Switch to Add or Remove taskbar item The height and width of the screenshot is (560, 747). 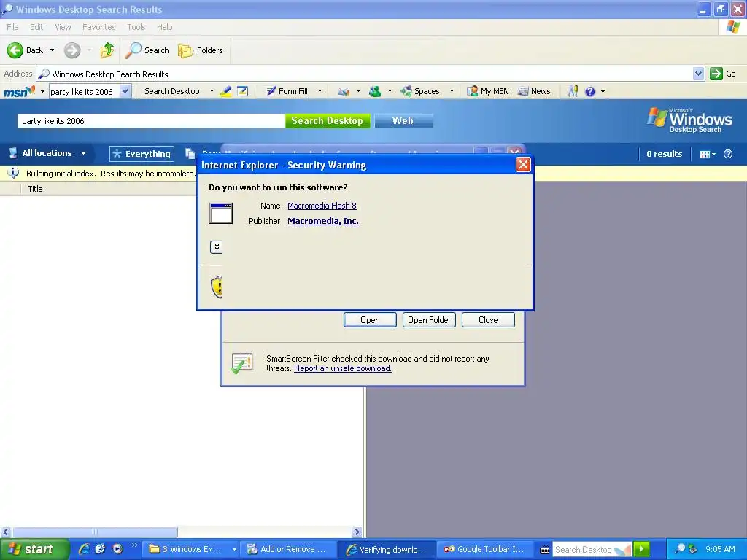tap(287, 549)
